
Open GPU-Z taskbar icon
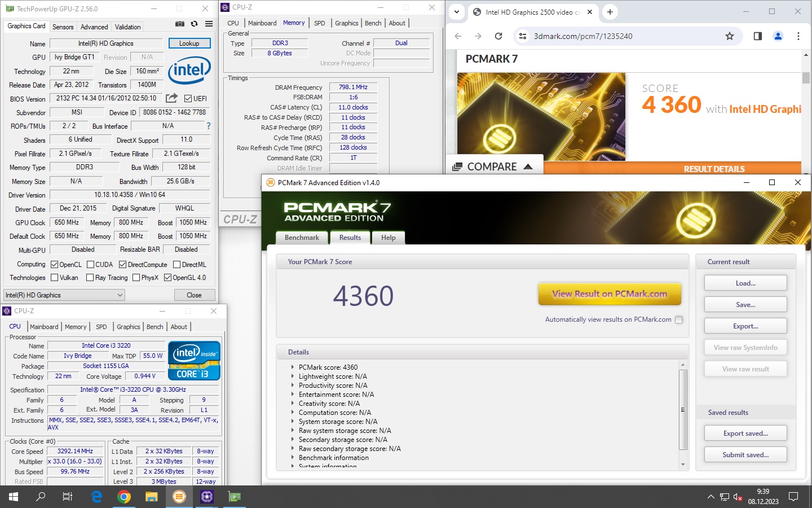coord(235,497)
